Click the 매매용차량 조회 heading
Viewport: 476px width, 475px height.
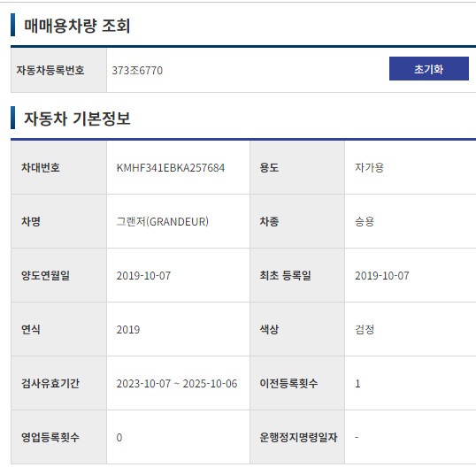[x=77, y=26]
